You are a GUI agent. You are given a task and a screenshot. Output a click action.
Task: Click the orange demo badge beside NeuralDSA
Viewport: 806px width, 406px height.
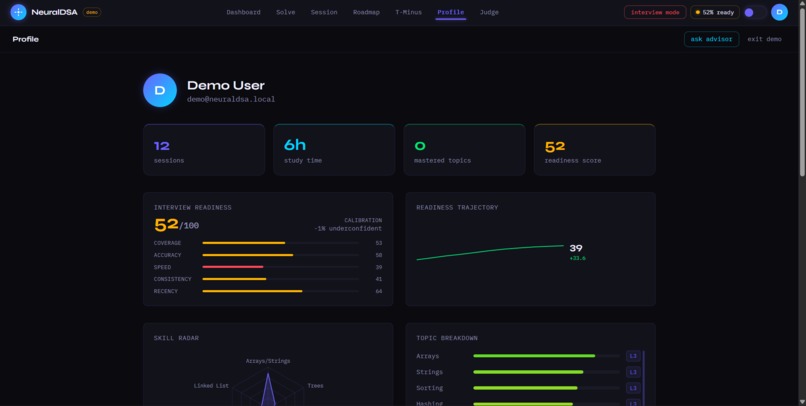click(x=92, y=12)
